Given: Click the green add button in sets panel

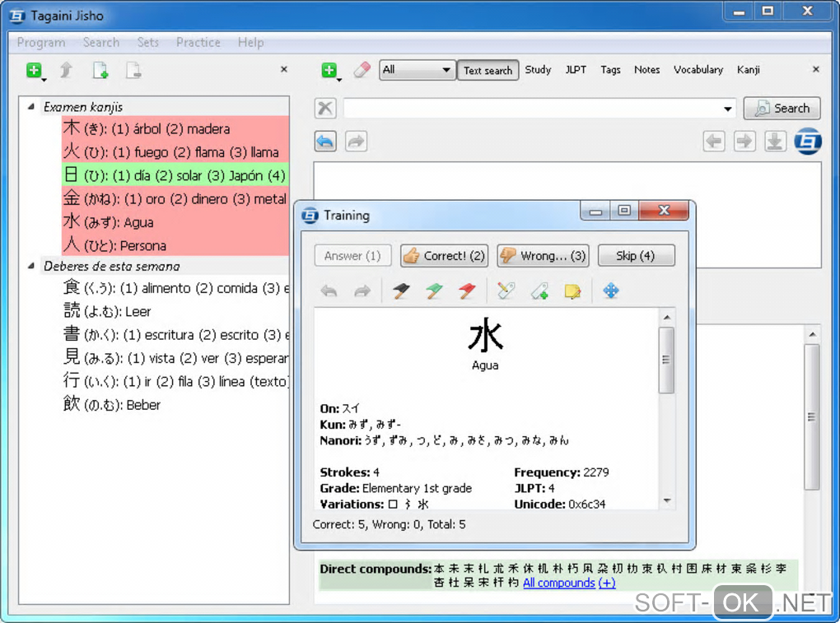Looking at the screenshot, I should [35, 71].
